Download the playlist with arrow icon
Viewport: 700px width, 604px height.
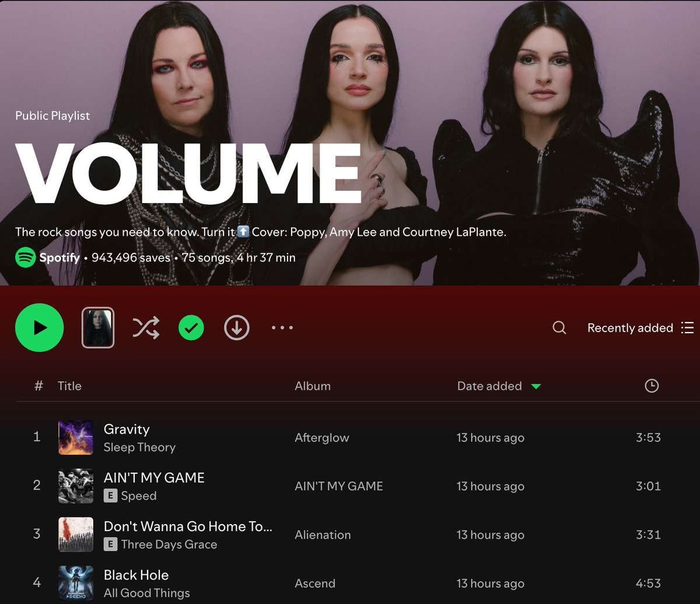click(x=237, y=328)
